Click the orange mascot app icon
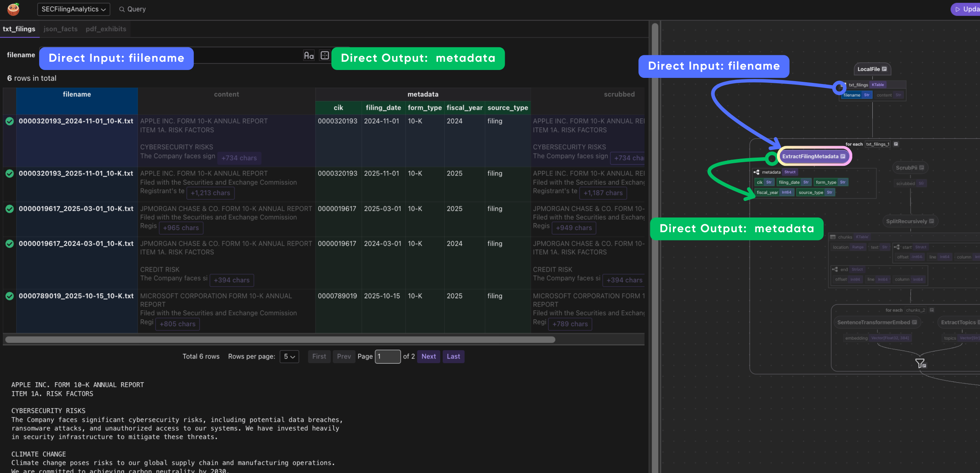Viewport: 980px width, 473px height. [x=13, y=9]
